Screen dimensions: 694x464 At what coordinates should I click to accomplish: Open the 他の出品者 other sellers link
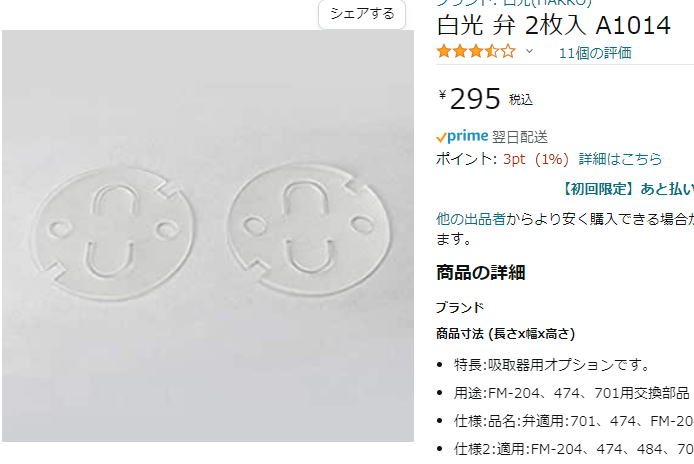pyautogui.click(x=470, y=219)
